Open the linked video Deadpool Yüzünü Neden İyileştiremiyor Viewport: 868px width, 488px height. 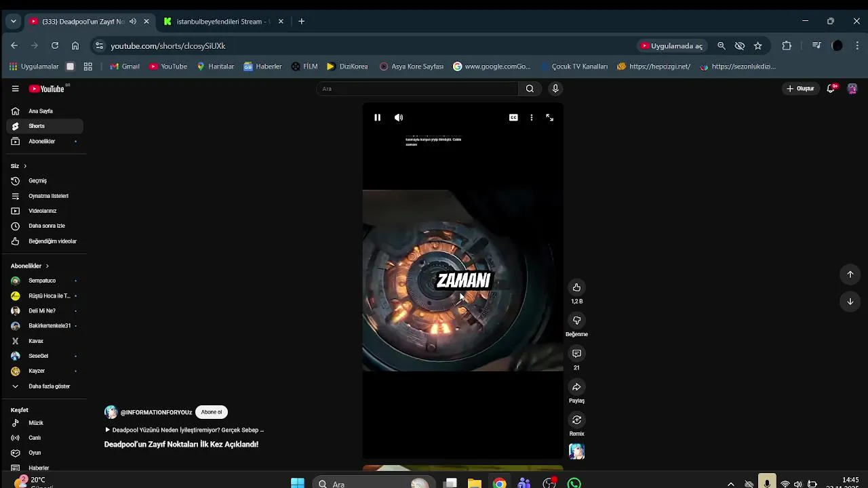point(184,430)
